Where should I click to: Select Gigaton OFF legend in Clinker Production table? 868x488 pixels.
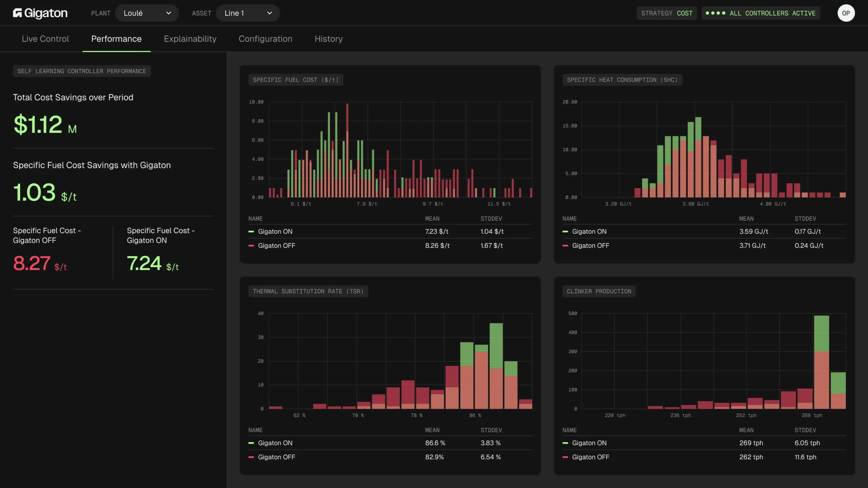point(586,457)
